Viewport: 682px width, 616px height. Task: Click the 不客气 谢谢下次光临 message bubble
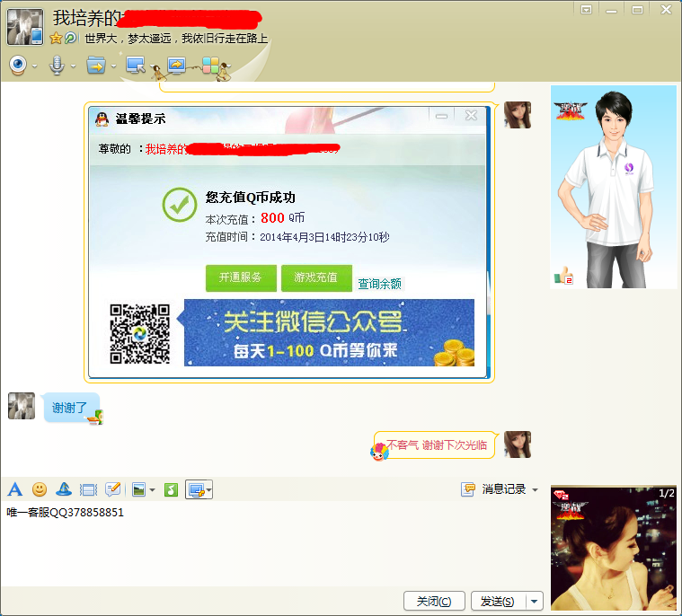[435, 444]
